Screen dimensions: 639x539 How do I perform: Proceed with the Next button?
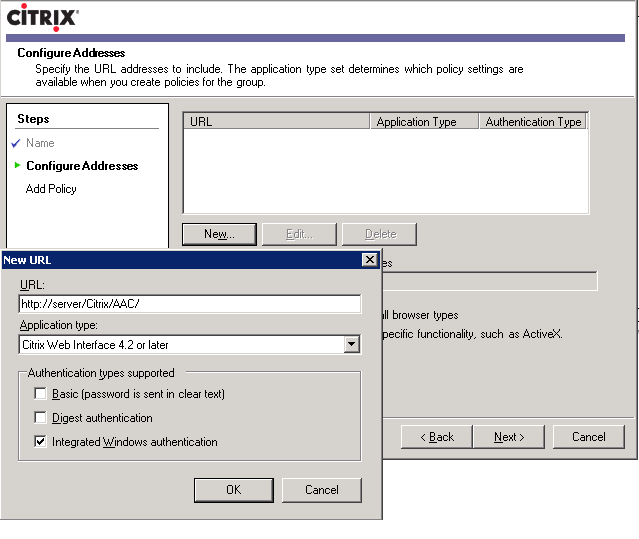(509, 437)
